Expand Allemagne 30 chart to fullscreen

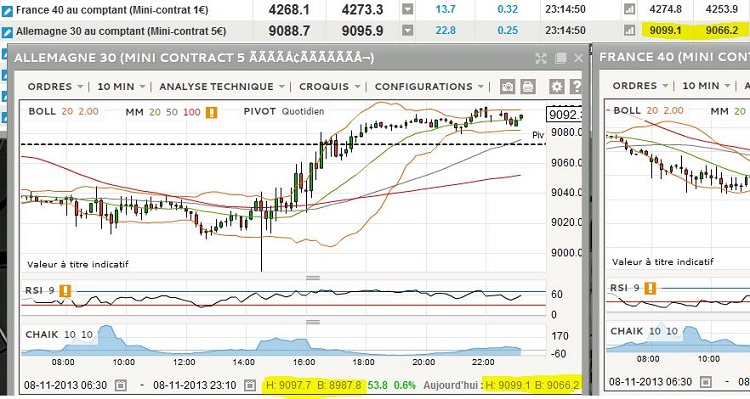[x=541, y=58]
